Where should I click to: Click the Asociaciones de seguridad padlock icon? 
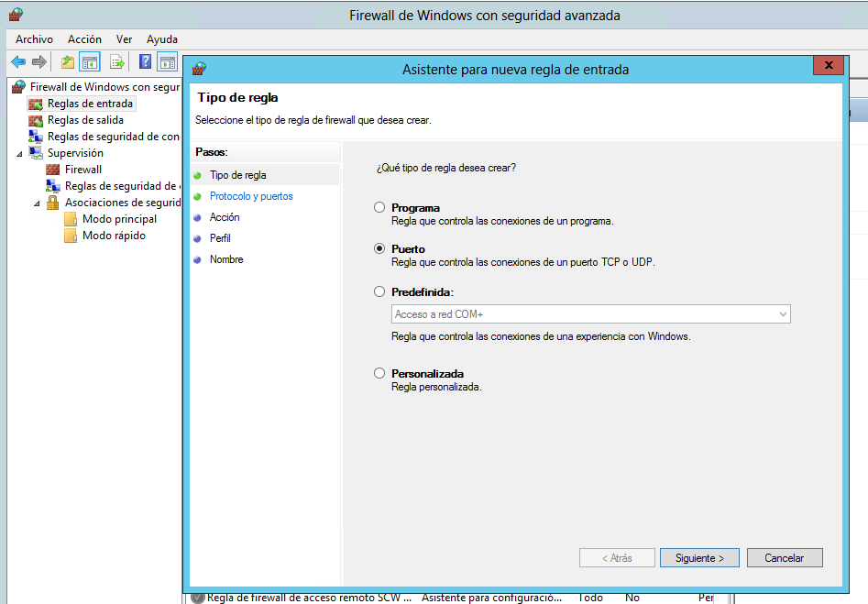(x=53, y=203)
